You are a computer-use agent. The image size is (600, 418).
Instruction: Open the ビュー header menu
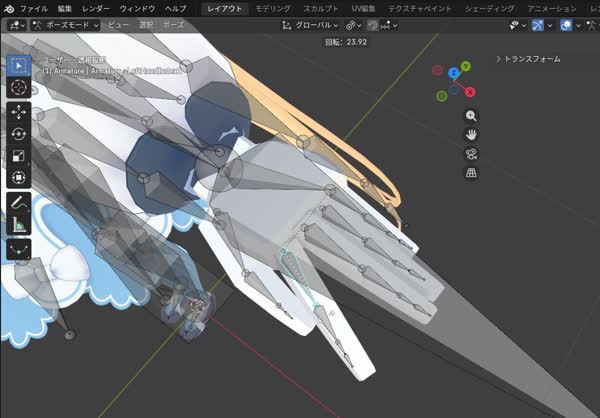[118, 24]
